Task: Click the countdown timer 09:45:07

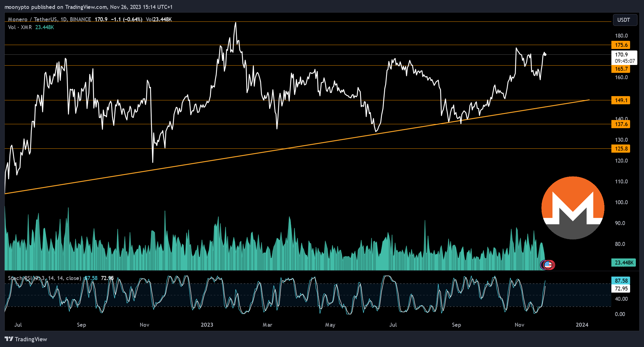Action: 625,61
